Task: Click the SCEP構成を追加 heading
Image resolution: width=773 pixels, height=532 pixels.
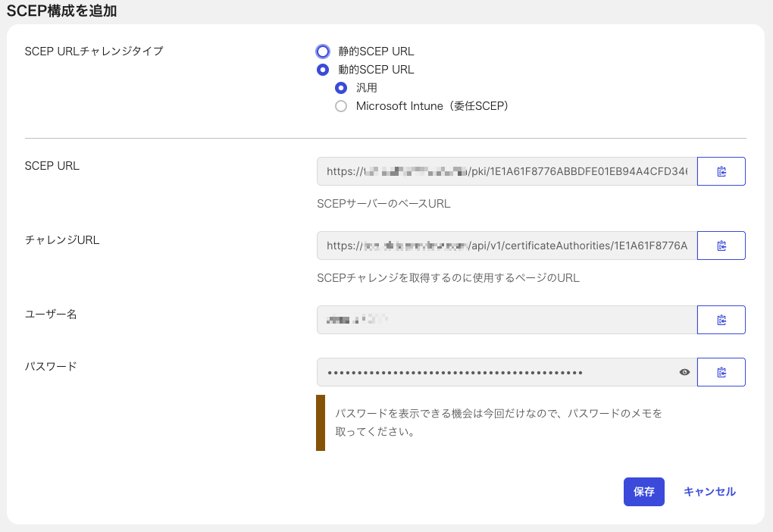Action: [x=62, y=11]
